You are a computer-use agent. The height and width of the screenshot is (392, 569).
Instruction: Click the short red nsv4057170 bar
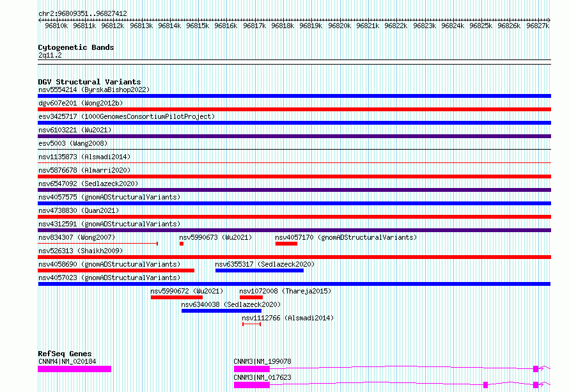click(286, 244)
